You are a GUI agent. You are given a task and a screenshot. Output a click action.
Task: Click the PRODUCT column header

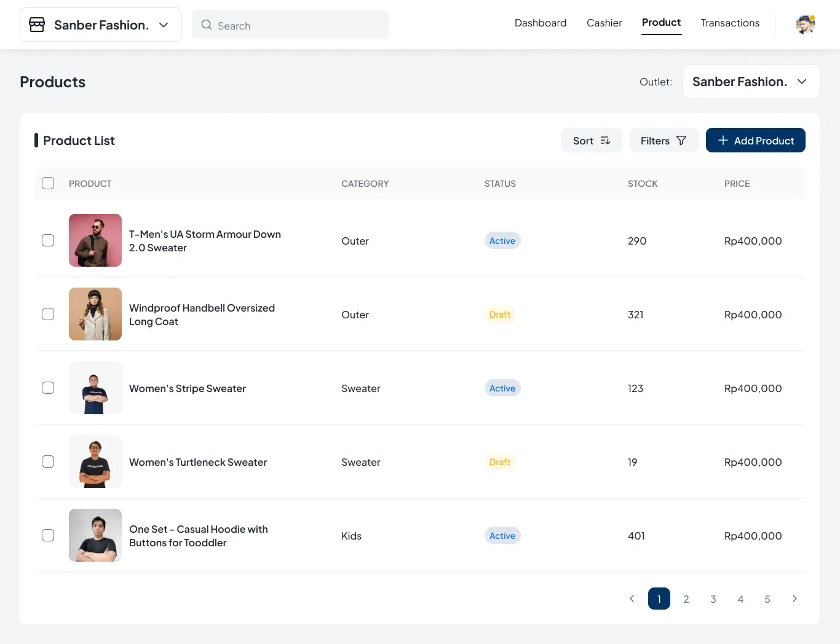pyautogui.click(x=90, y=184)
